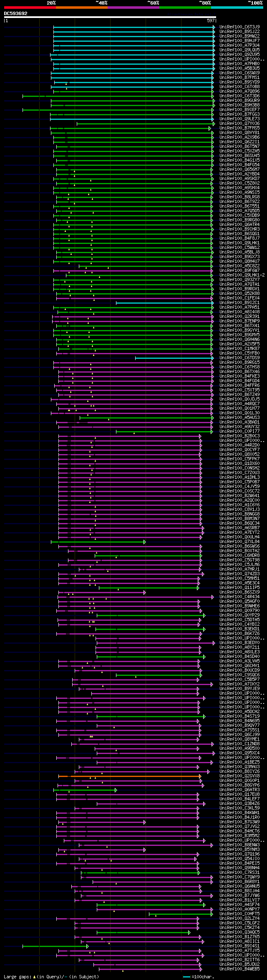Image resolution: width=267 pixels, height=980 pixels.
Task: Click the cyan ~100% legend segment
Action: (237, 8)
